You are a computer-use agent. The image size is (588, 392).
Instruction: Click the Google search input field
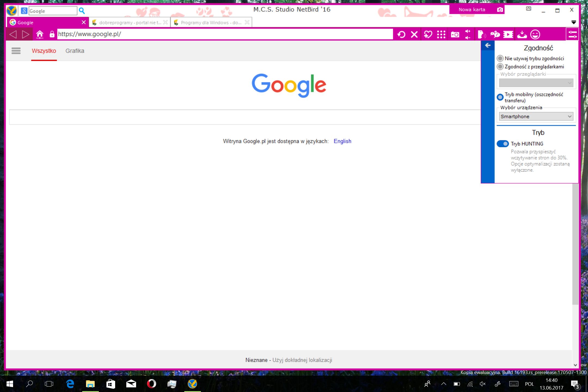(x=244, y=117)
